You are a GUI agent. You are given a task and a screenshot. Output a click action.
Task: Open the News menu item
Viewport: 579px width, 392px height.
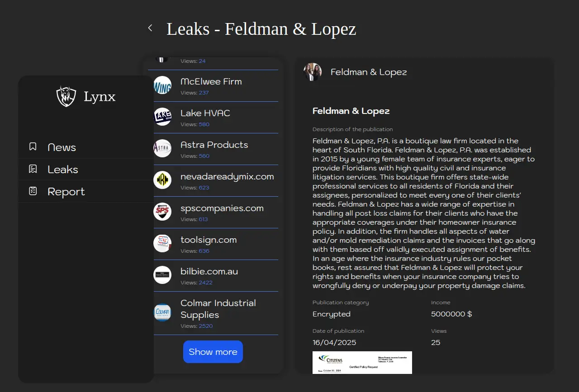(x=62, y=147)
